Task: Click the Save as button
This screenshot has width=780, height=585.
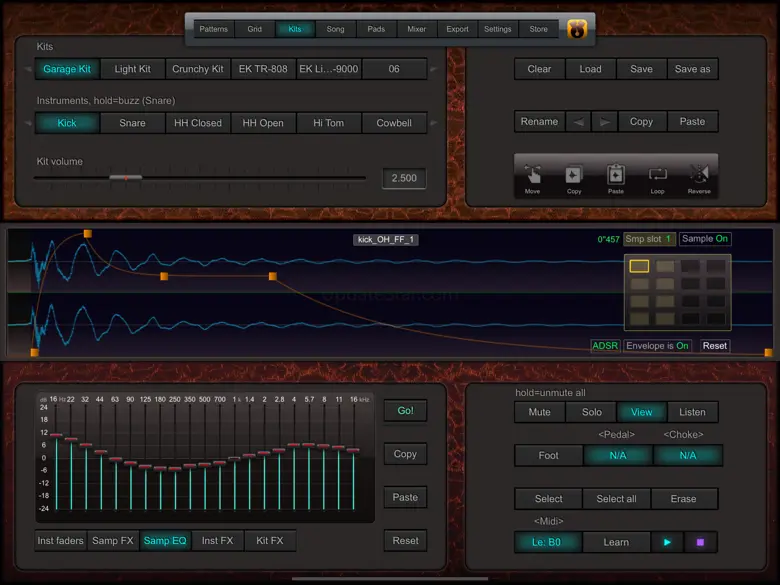Action: point(692,69)
